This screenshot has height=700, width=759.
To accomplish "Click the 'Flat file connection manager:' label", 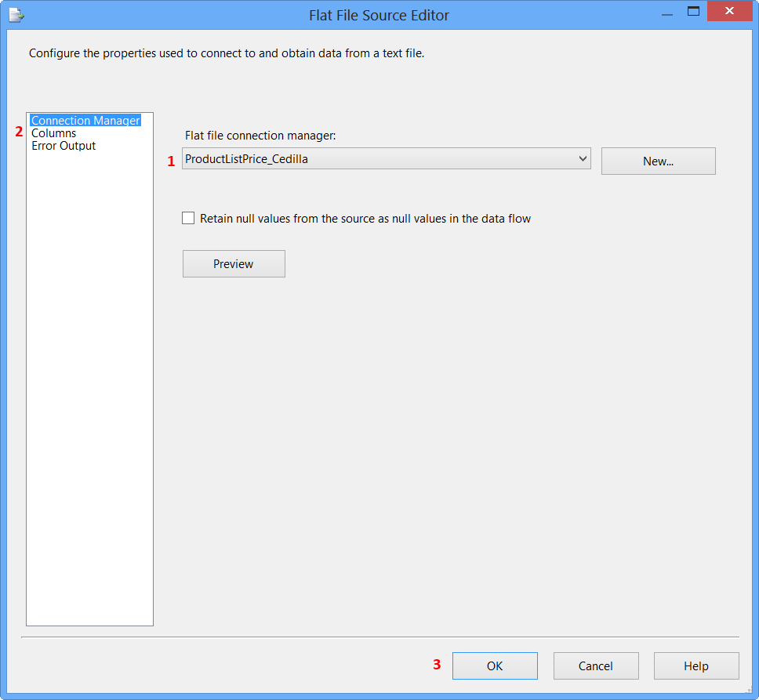I will [260, 136].
